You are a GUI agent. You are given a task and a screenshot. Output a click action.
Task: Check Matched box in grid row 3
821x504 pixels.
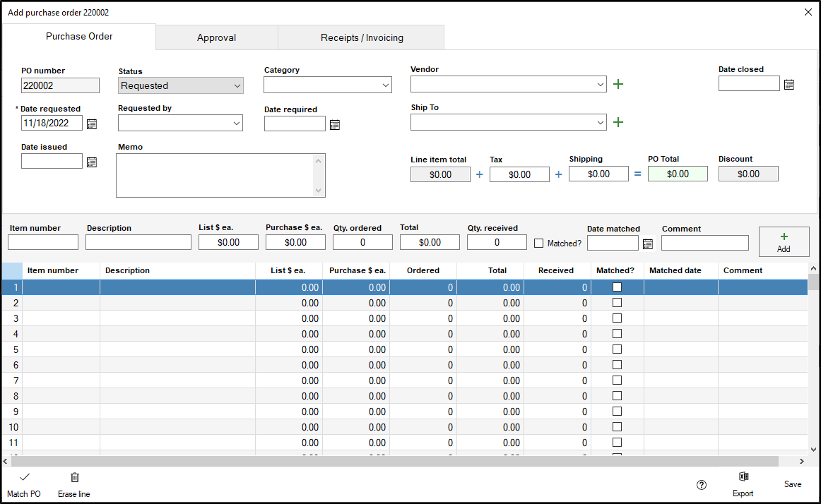[618, 318]
